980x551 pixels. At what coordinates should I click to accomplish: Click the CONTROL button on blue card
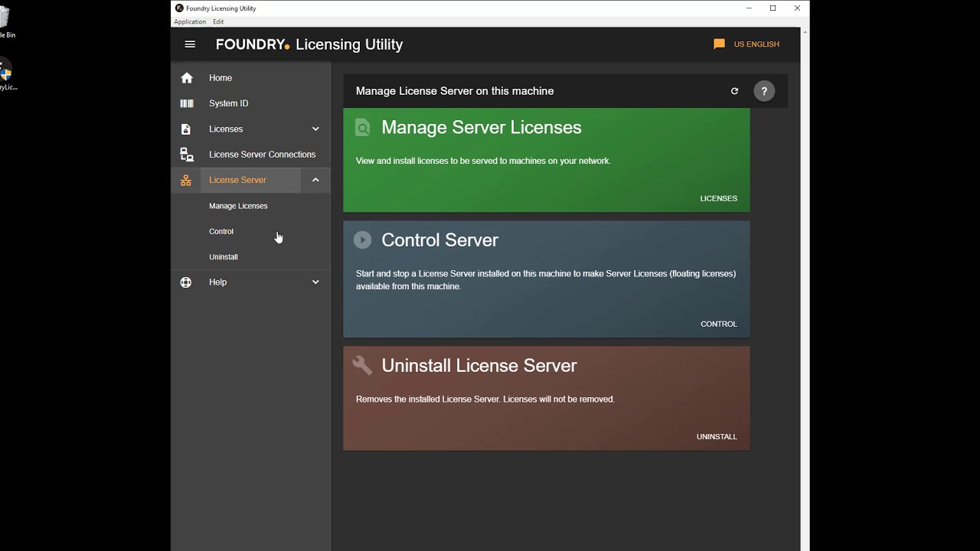click(x=718, y=324)
